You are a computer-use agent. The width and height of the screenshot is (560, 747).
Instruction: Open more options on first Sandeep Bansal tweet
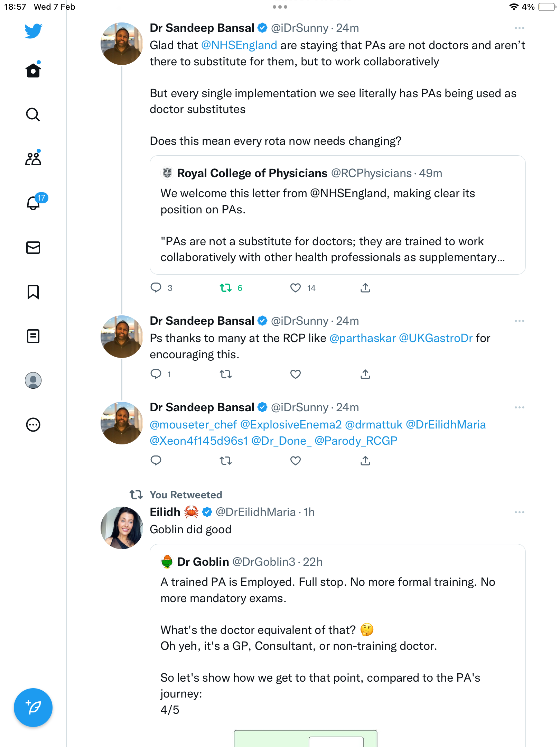point(519,28)
